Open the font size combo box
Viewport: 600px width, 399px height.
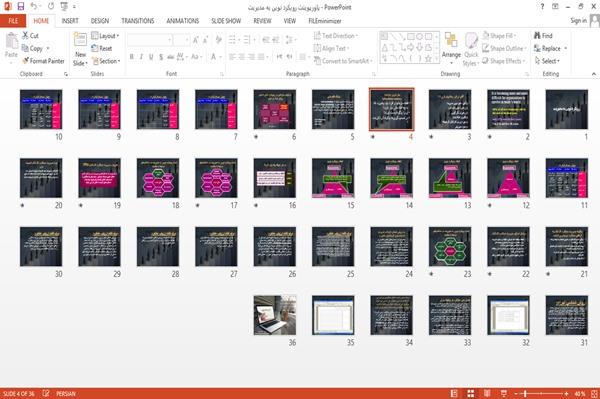pos(181,40)
